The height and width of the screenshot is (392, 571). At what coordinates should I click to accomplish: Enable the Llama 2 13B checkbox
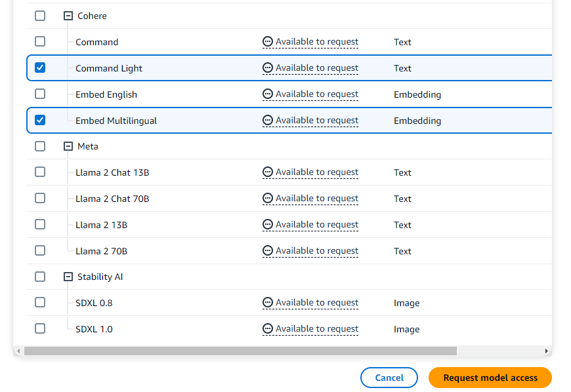tap(40, 224)
